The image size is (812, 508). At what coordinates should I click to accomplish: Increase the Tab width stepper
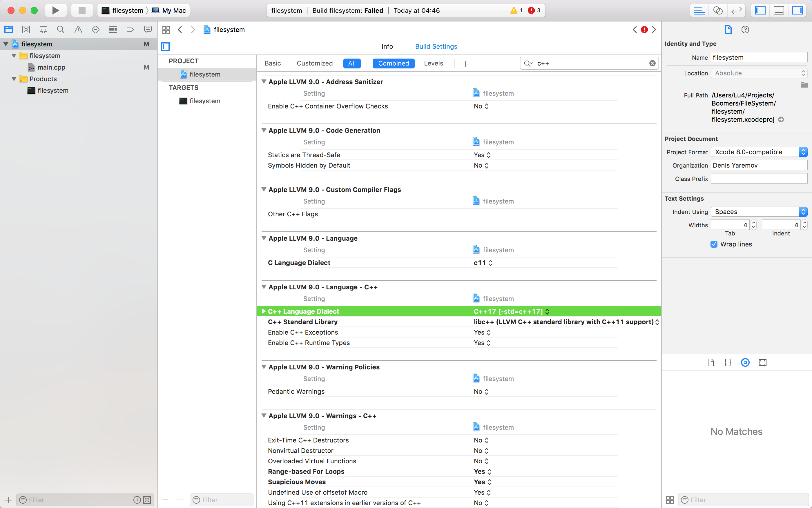click(753, 223)
